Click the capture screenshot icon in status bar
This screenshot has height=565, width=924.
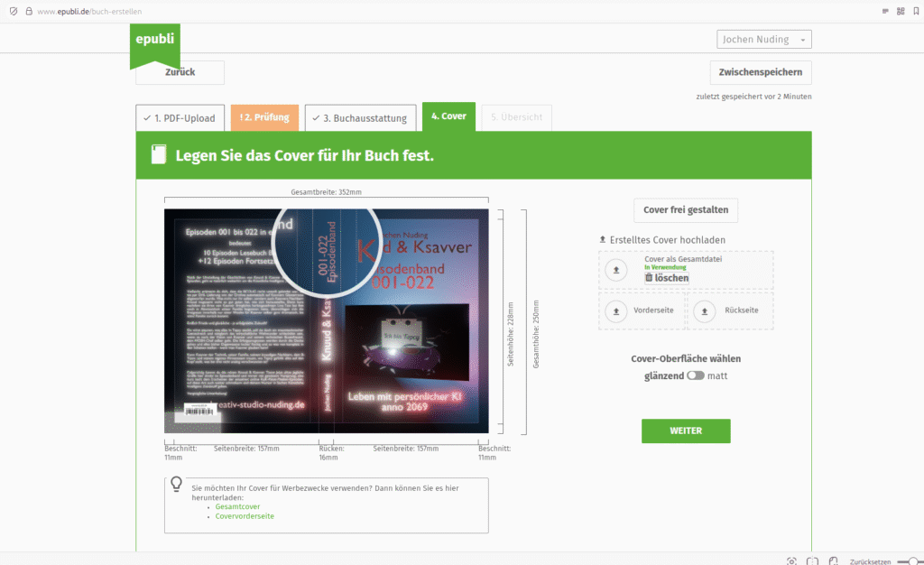point(791,560)
